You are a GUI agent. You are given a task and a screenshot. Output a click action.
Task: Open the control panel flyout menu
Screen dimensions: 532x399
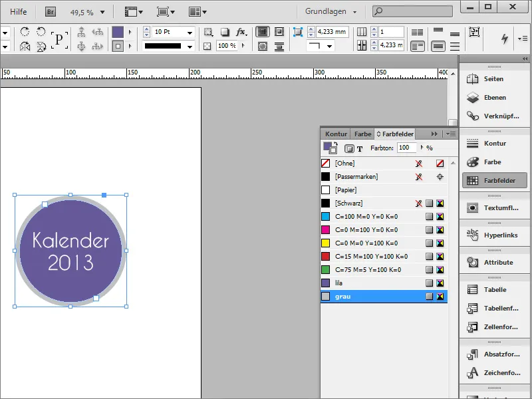523,39
